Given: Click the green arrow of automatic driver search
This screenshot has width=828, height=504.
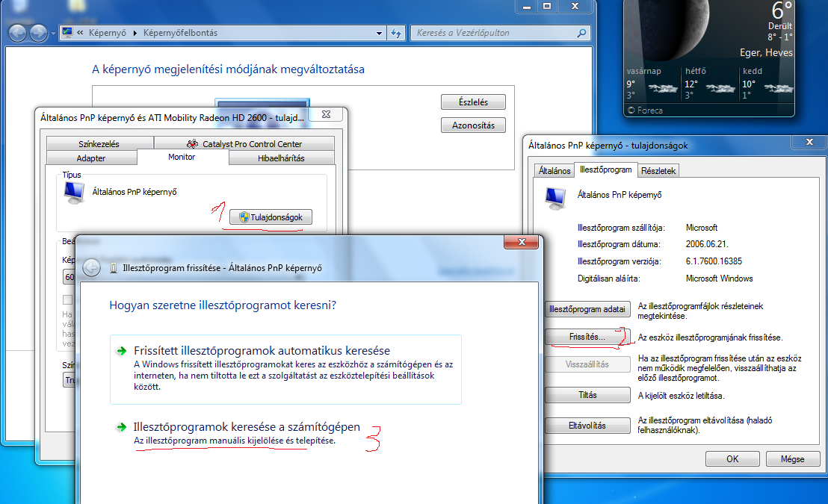Looking at the screenshot, I should tap(122, 351).
